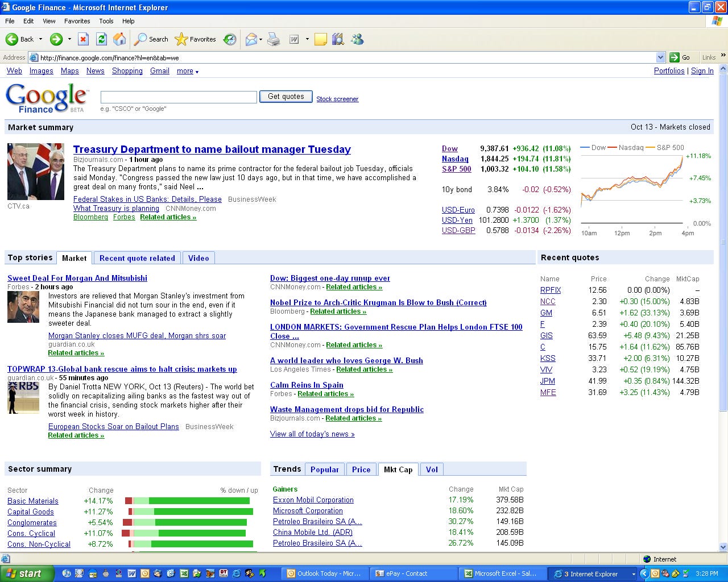The height and width of the screenshot is (582, 728).
Task: Click the Refresh page icon
Action: click(101, 39)
